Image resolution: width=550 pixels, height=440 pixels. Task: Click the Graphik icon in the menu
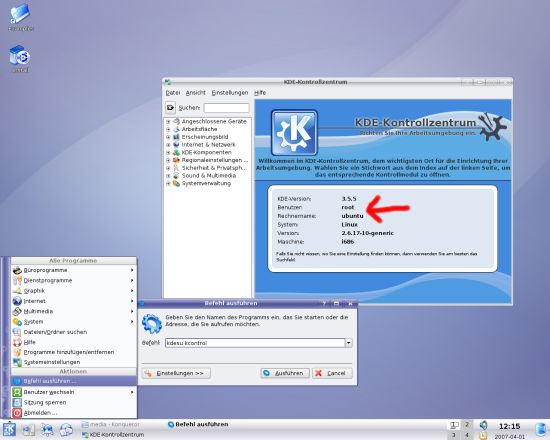(17, 291)
